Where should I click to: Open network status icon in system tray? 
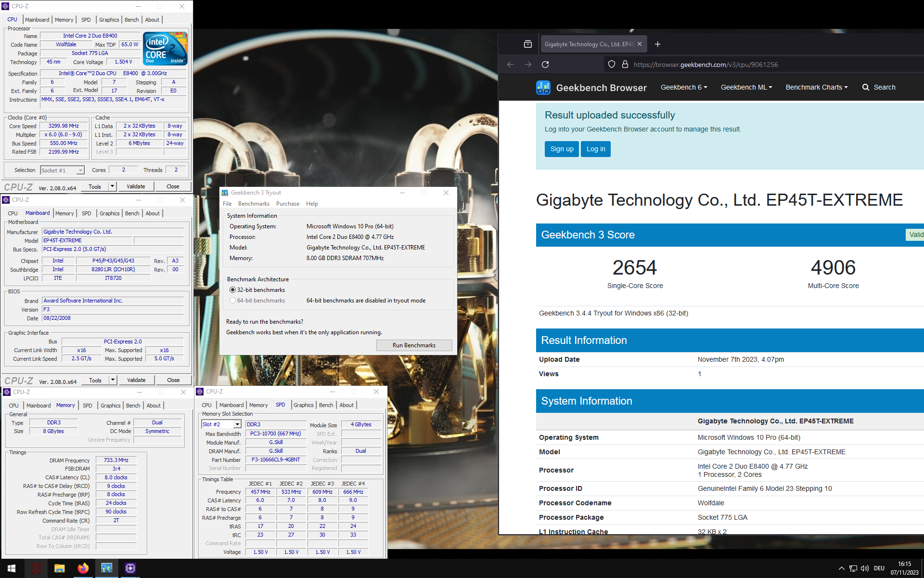coord(853,568)
